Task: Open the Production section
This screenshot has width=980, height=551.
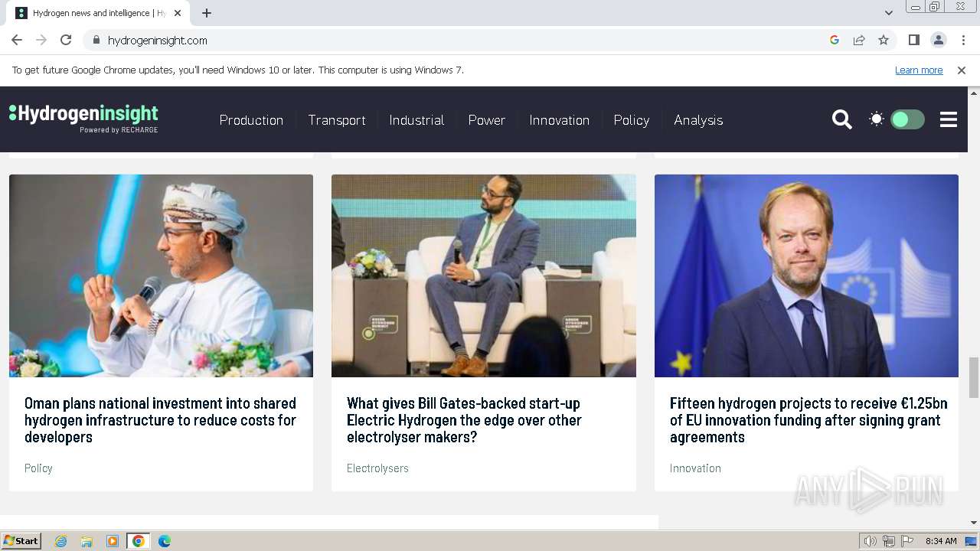Action: coord(251,120)
